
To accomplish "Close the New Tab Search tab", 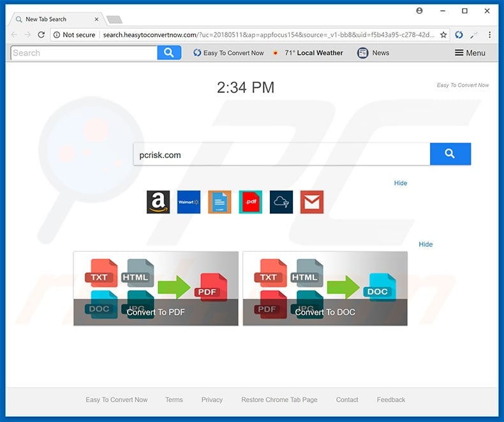I will 96,19.
